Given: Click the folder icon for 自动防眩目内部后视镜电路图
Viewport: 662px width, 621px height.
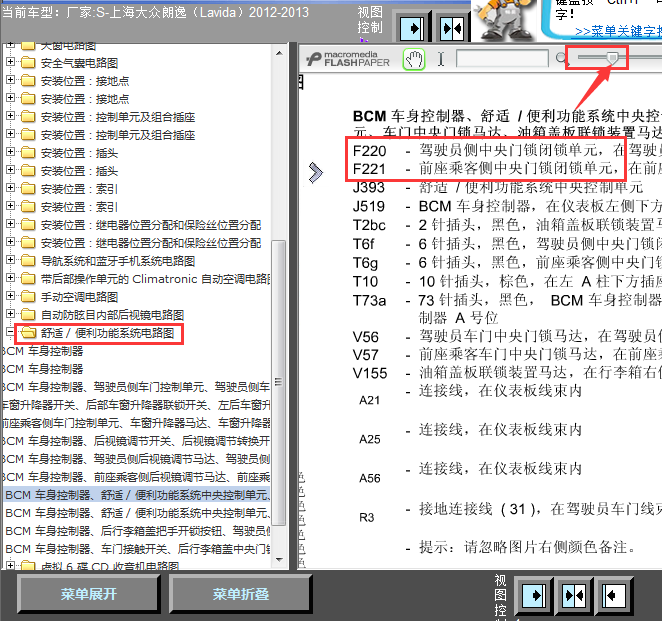Looking at the screenshot, I should coord(28,315).
